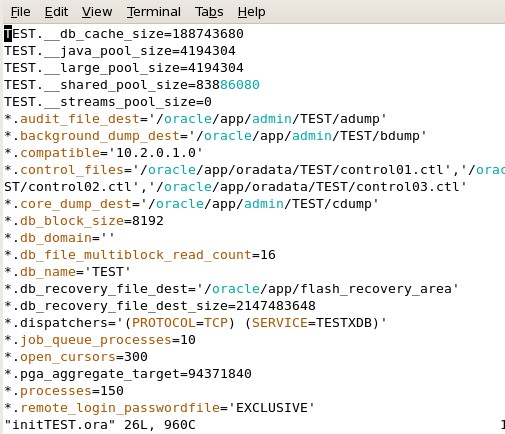Click the db_recovery_file_dest_size value
Image resolution: width=505 pixels, height=434 pixels.
(276, 306)
